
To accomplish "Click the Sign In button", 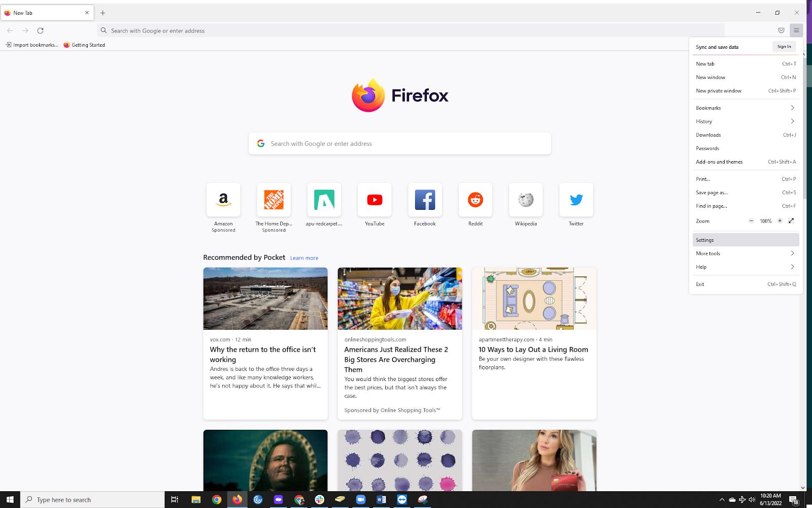I will pyautogui.click(x=784, y=47).
